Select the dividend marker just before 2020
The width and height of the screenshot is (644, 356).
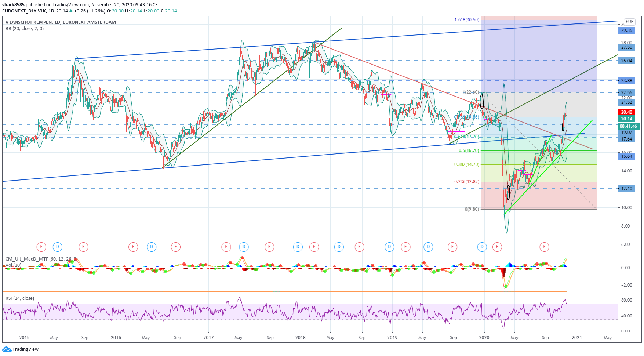pyautogui.click(x=482, y=247)
